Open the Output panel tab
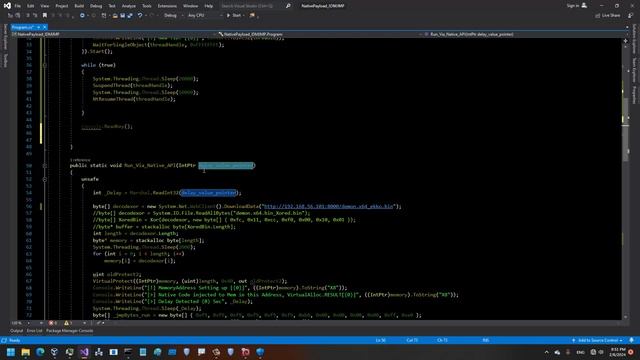640x360 pixels. (17, 331)
